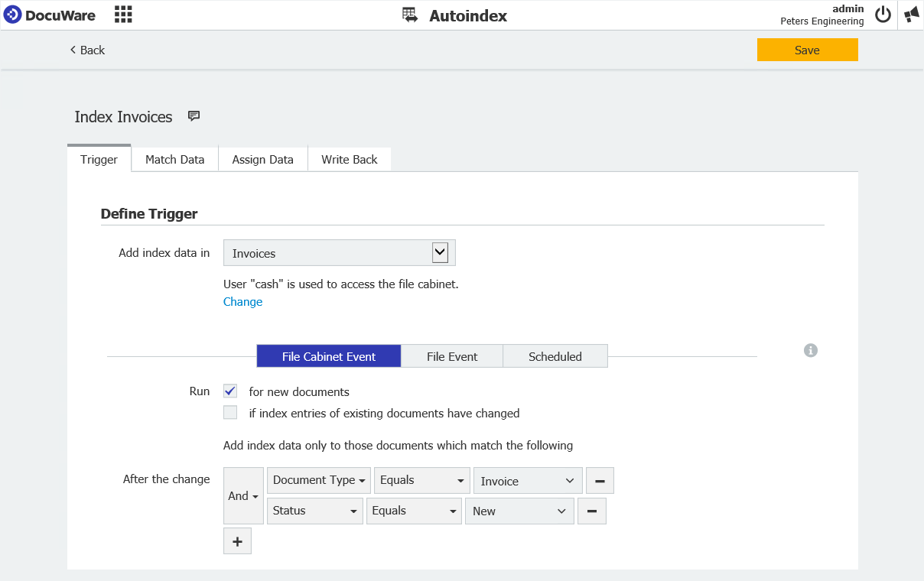This screenshot has width=924, height=581.
Task: Open the And/Or logical operator dropdown
Action: point(242,495)
